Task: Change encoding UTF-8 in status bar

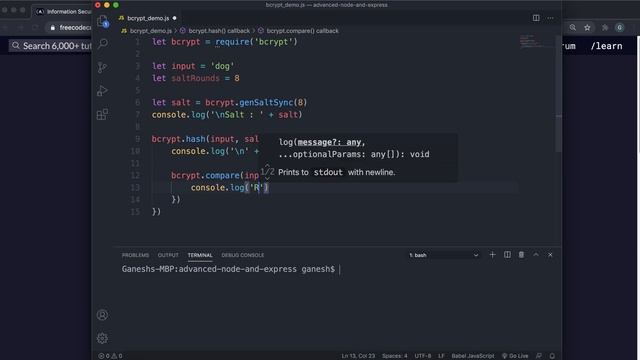Action: click(x=423, y=356)
